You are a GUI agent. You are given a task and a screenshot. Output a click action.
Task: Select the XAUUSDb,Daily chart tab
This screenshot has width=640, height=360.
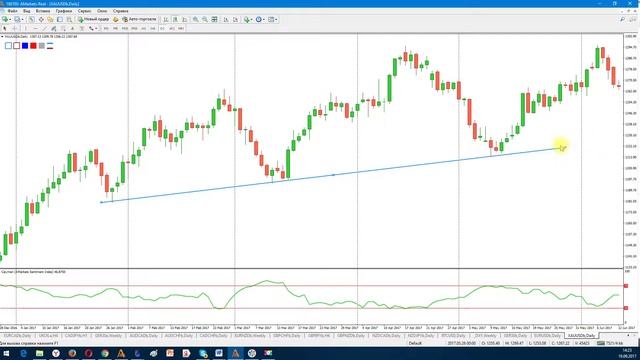point(581,336)
